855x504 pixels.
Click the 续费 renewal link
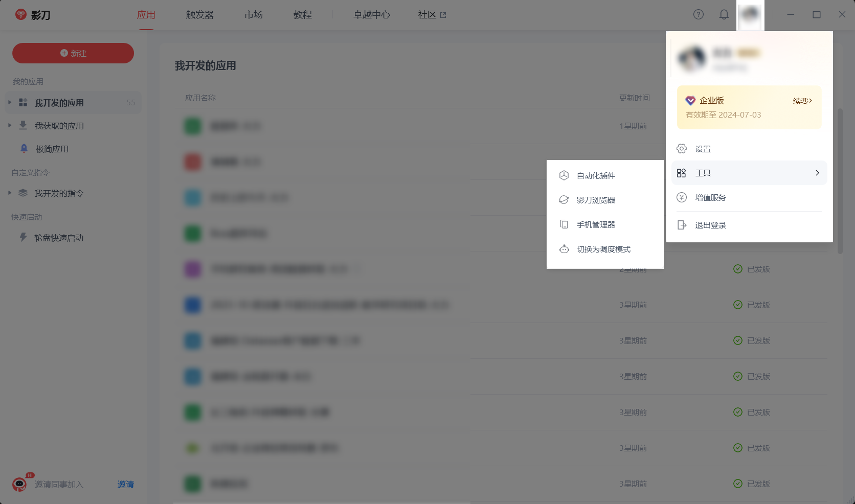coord(801,100)
